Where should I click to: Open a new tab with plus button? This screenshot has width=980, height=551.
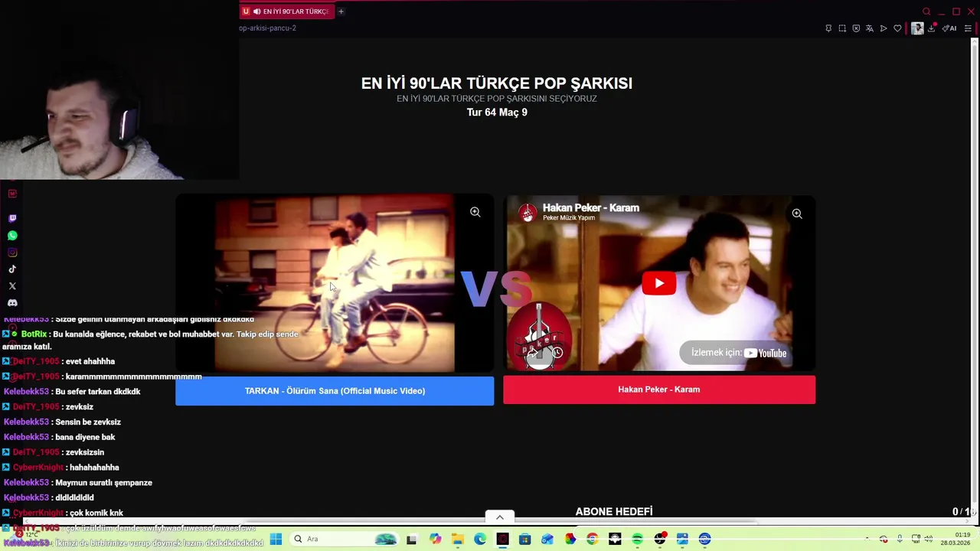tap(341, 11)
